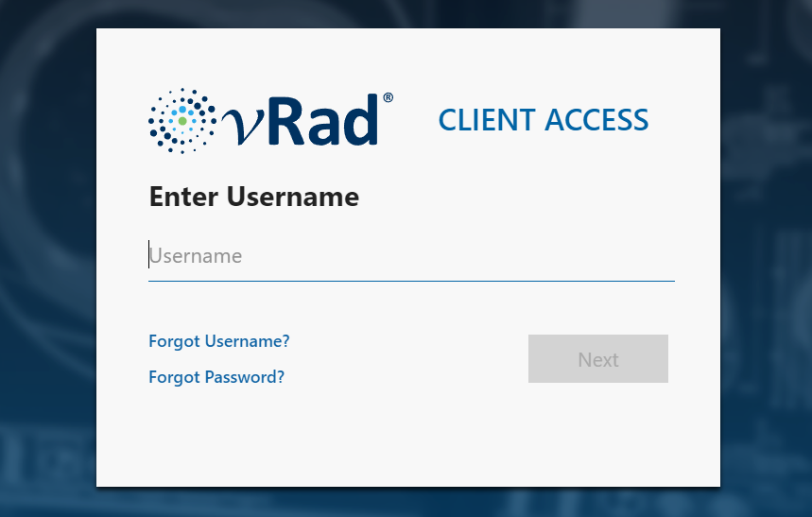Focus the Username input field
The width and height of the screenshot is (812, 517).
click(411, 255)
